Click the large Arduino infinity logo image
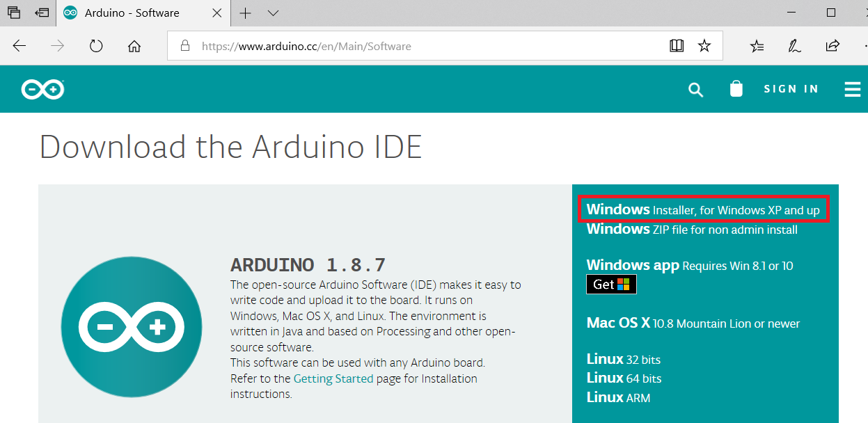 pos(132,327)
